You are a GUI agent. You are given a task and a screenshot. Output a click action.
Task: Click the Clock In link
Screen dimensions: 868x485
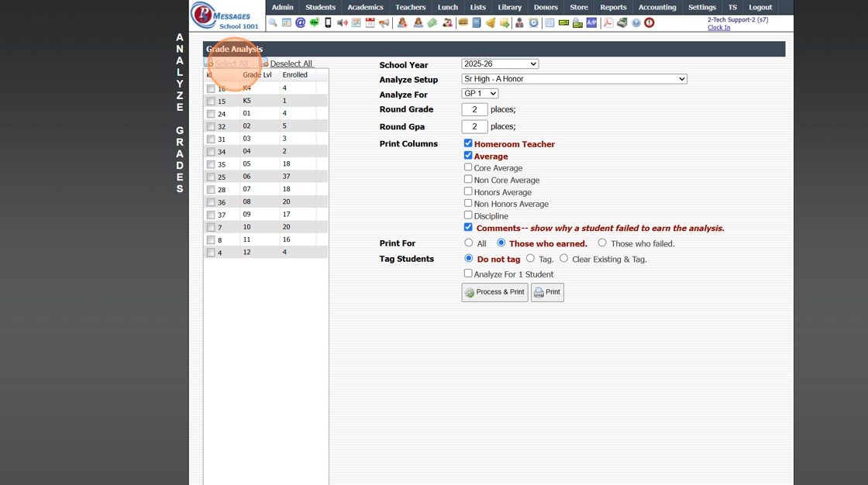(718, 27)
